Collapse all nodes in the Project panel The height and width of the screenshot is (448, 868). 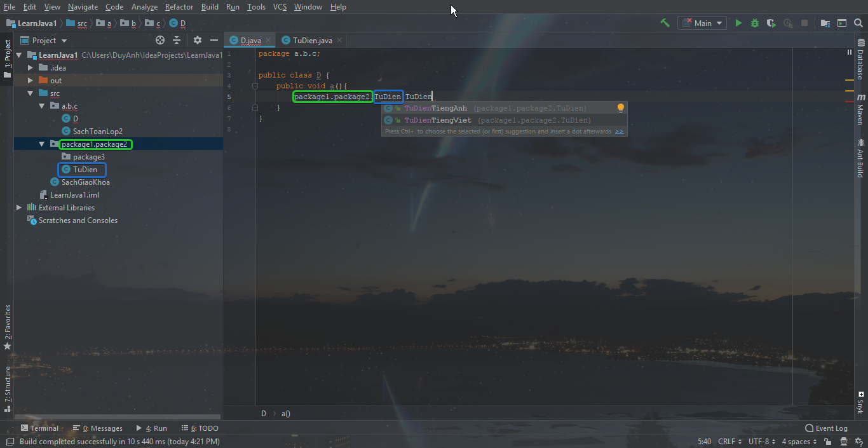177,40
